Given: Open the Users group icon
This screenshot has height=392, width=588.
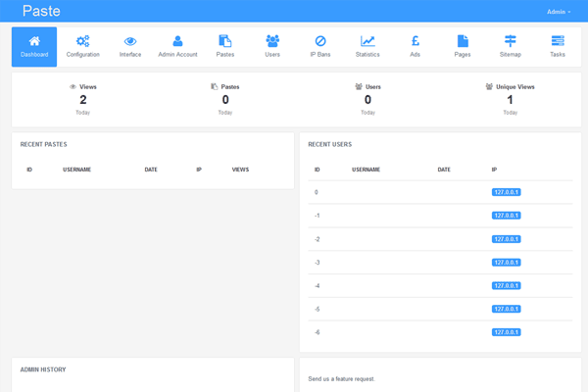Looking at the screenshot, I should [x=272, y=41].
